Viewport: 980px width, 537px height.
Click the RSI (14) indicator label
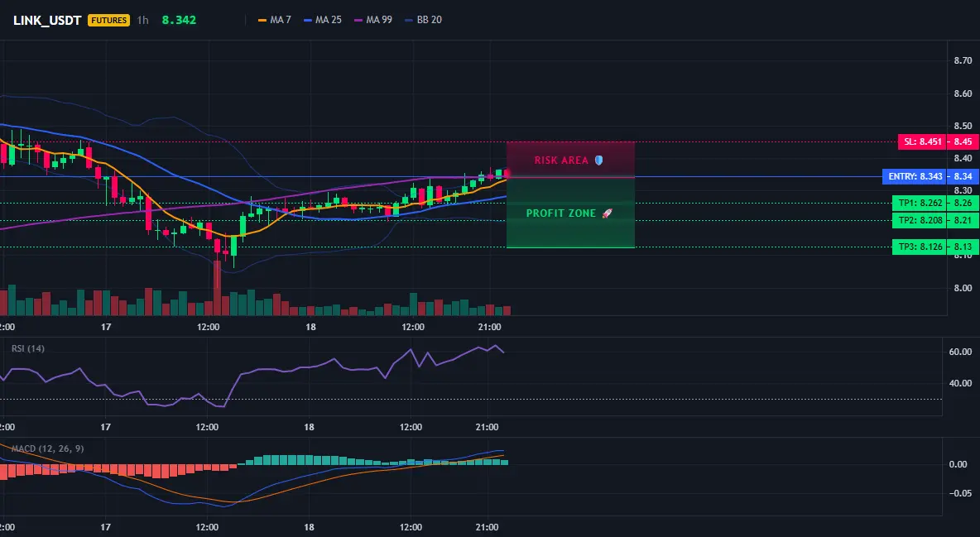pyautogui.click(x=28, y=348)
